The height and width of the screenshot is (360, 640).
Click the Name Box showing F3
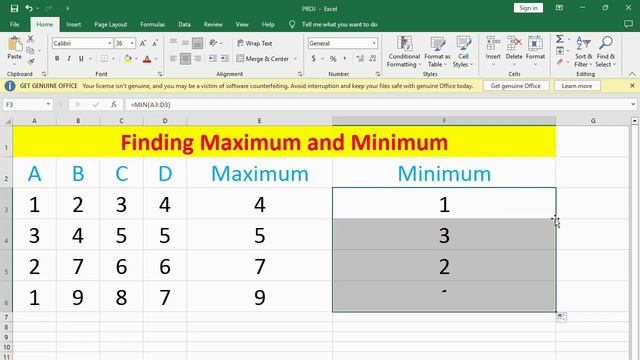tap(27, 105)
